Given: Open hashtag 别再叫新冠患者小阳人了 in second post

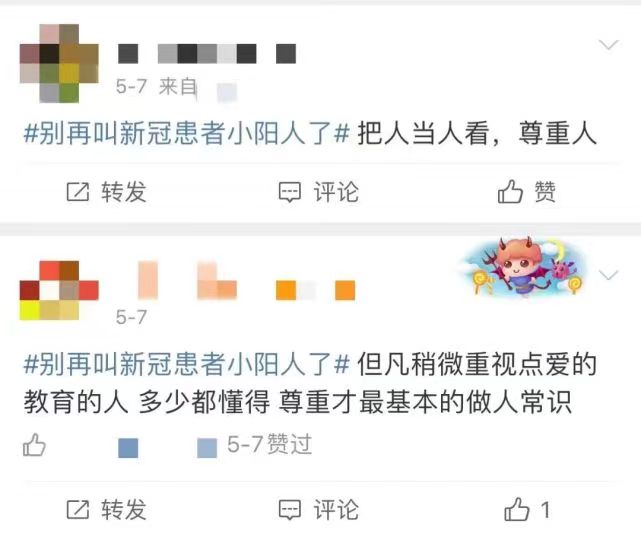Looking at the screenshot, I should [x=187, y=364].
